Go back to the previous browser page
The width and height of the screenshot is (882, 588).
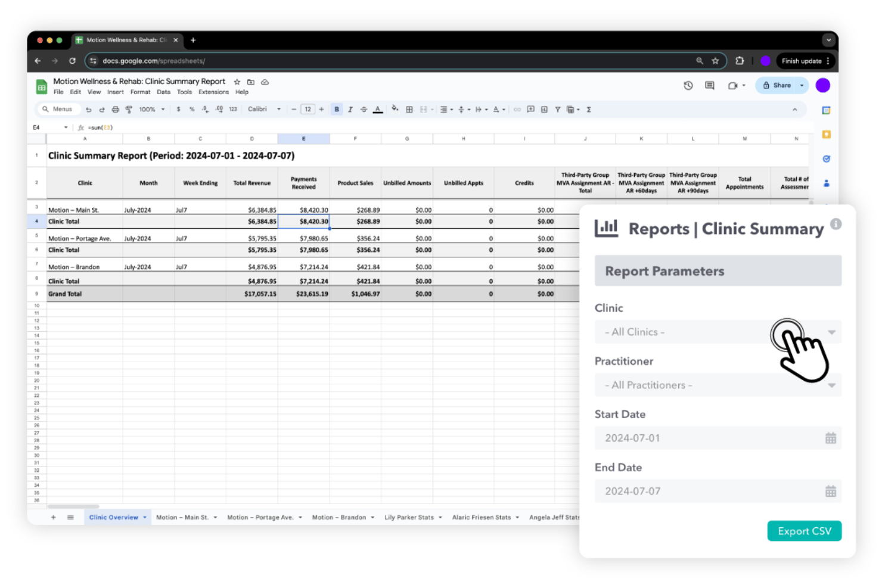(x=38, y=61)
